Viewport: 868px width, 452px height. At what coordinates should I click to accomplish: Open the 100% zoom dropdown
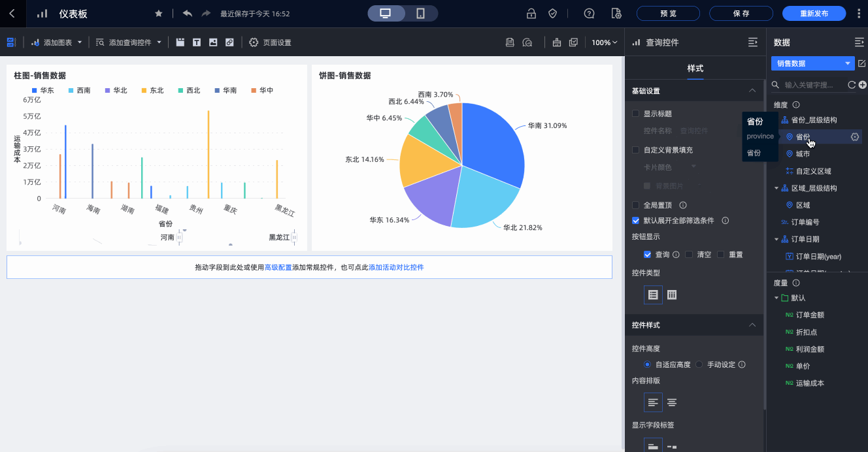[x=605, y=42]
